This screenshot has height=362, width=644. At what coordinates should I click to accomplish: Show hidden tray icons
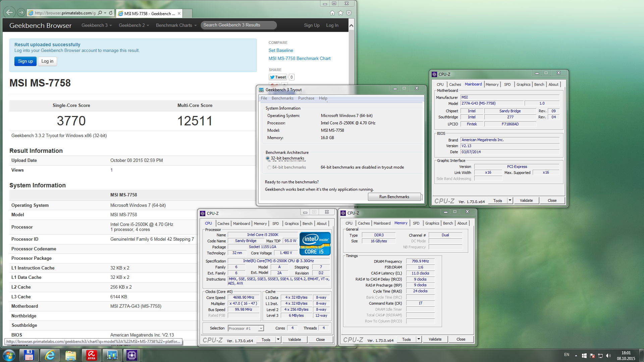[576, 356]
